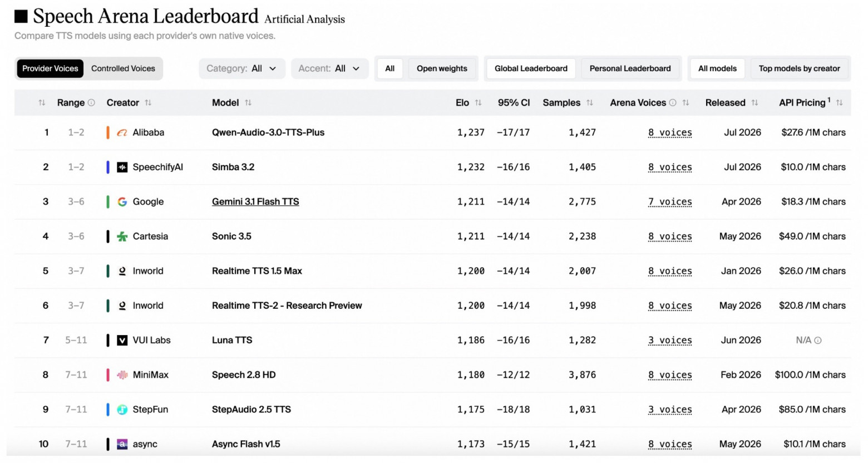Click the Simba 3.2 model name
868x463 pixels.
pos(233,167)
